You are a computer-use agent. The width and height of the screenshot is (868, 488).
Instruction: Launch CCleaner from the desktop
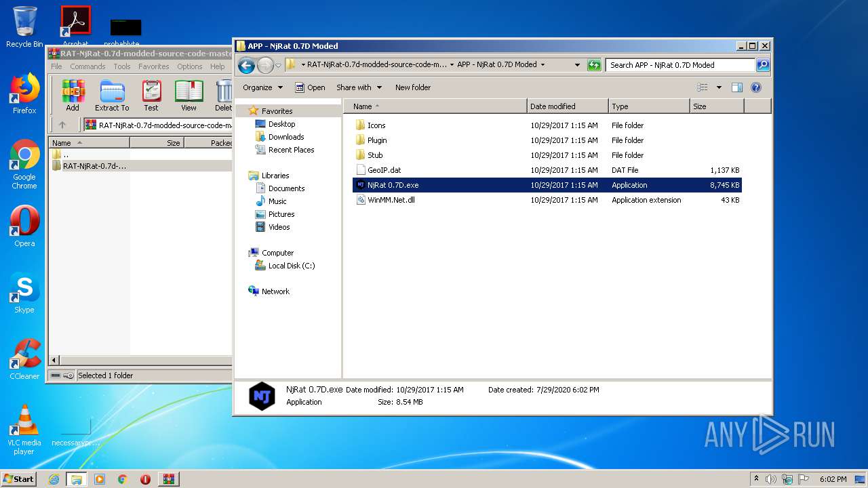24,359
